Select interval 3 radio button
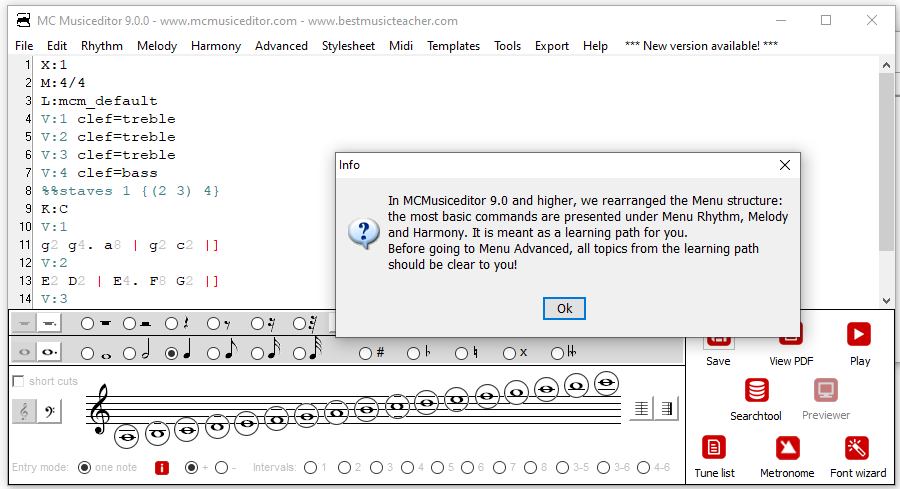 pos(377,468)
